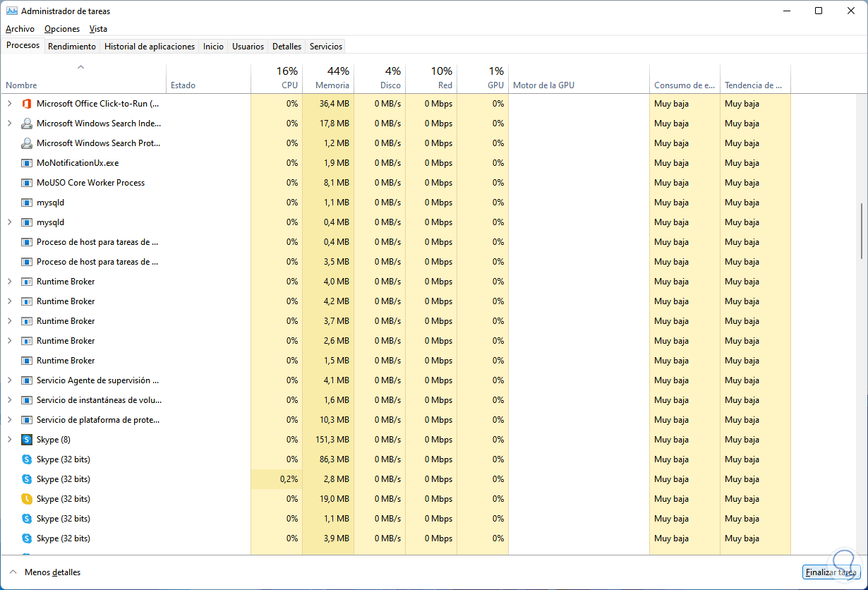Screen dimensions: 868x590
Task: Expand the Skype (8) process group
Action: [9, 440]
